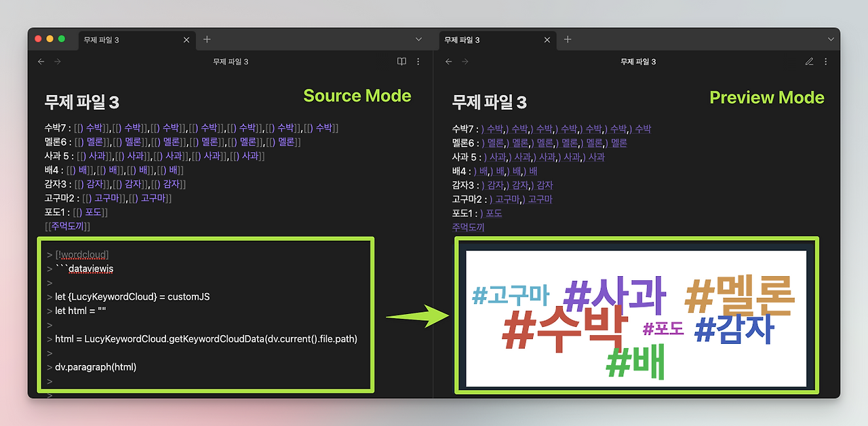This screenshot has height=426, width=868.
Task: Select the 무제 파일 3 tab in preview pane
Action: click(498, 40)
